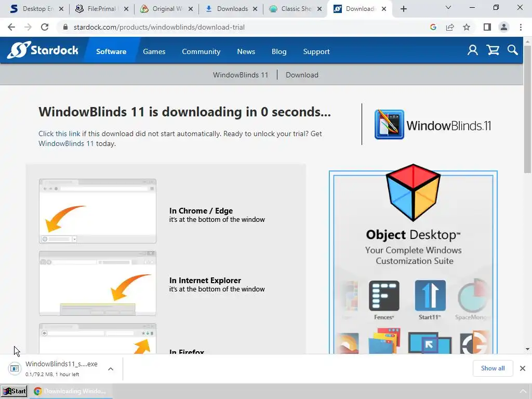The image size is (532, 399).
Task: Click the Firefox instruction thumbnail
Action: (x=98, y=339)
